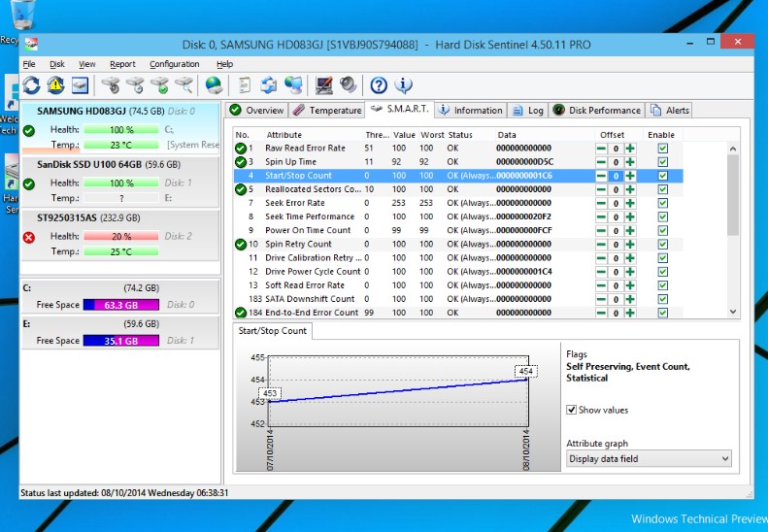Screen dimensions: 768x532
Task: Click plus offset for Start/Stop Count
Action: point(630,176)
